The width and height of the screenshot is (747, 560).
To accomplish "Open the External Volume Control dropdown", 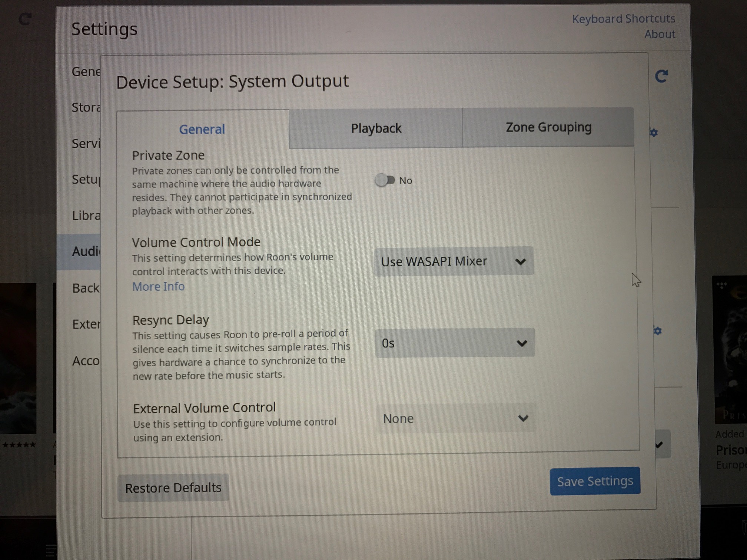I will [x=456, y=418].
